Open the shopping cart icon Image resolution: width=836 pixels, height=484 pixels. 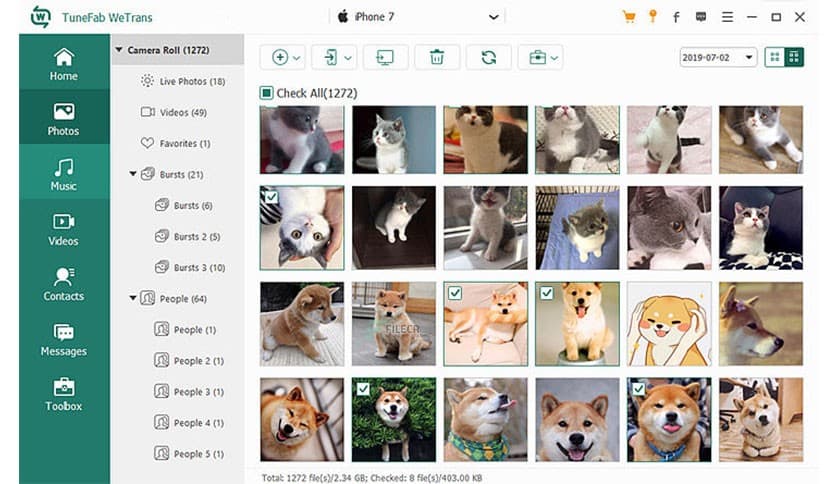coord(629,17)
